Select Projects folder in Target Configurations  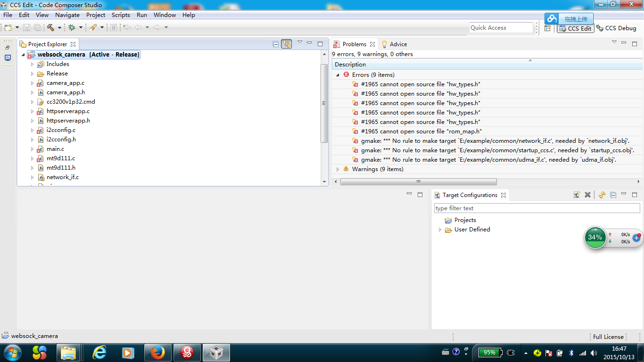(465, 220)
